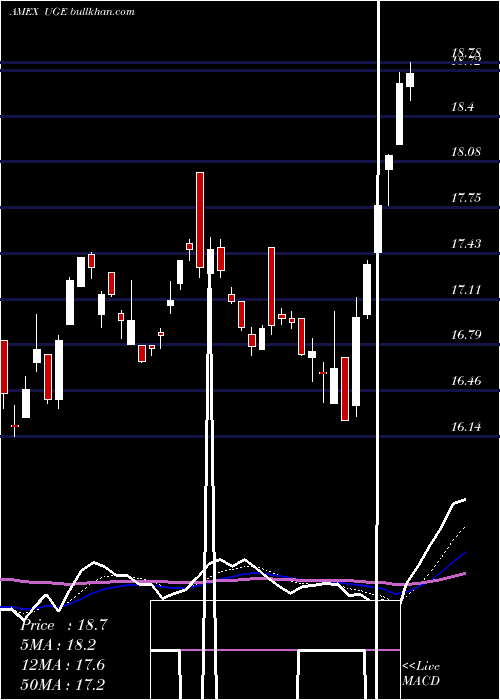Viewport: 500px width, 700px height.
Task: Select the 17.43 price axis label
Action: point(466,244)
